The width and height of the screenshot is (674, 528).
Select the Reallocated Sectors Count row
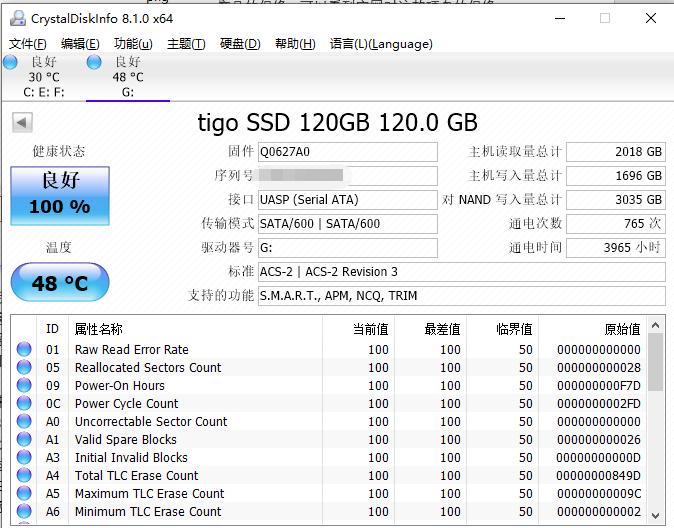point(329,368)
